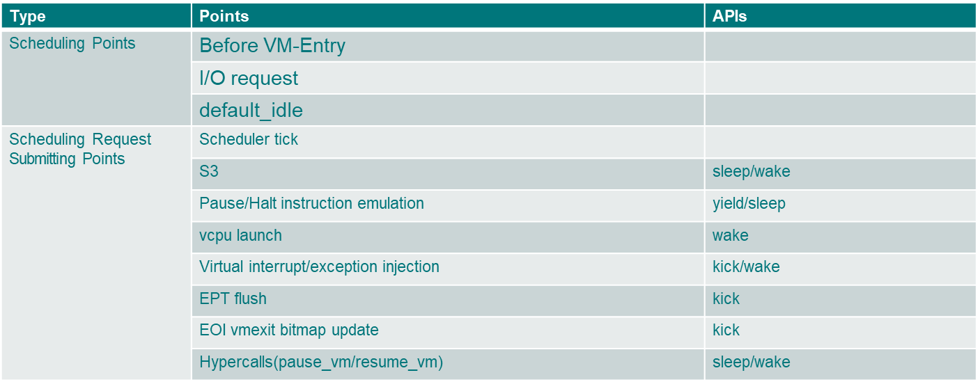The image size is (980, 382).
Task: Select the Scheduling Points type cell
Action: click(x=72, y=44)
